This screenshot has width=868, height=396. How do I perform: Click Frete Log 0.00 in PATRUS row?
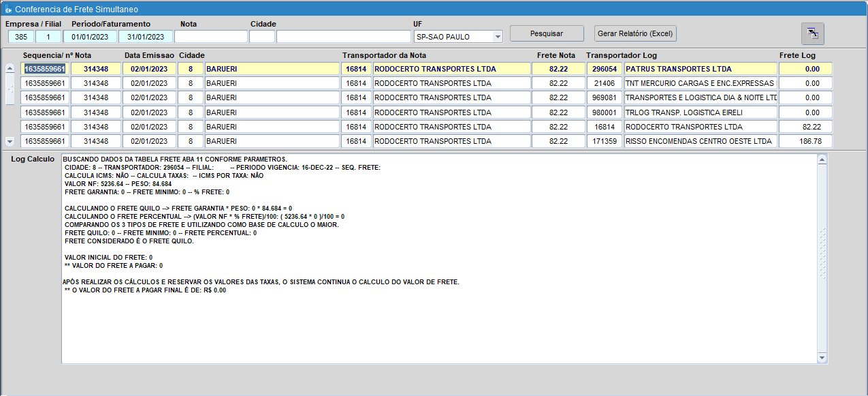805,69
